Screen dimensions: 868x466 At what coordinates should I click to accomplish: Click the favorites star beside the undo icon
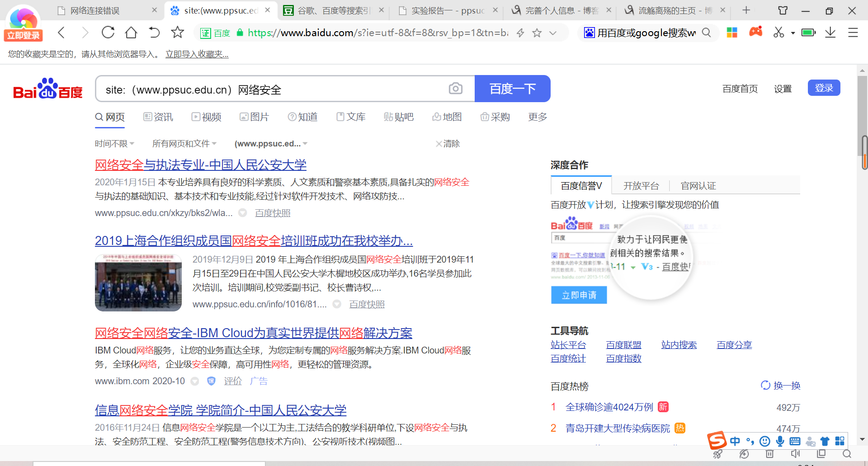pyautogui.click(x=178, y=32)
